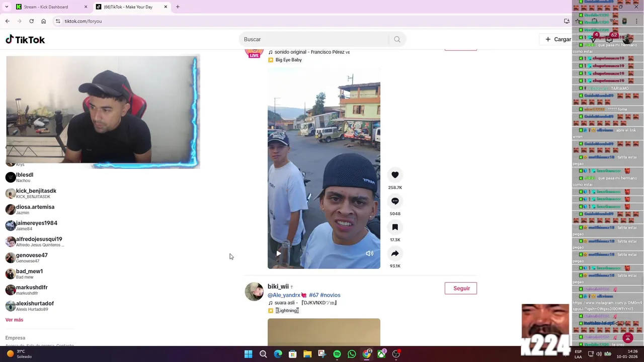Open OBS Studio from the taskbar
Image resolution: width=644 pixels, height=362 pixels.
coord(396,354)
